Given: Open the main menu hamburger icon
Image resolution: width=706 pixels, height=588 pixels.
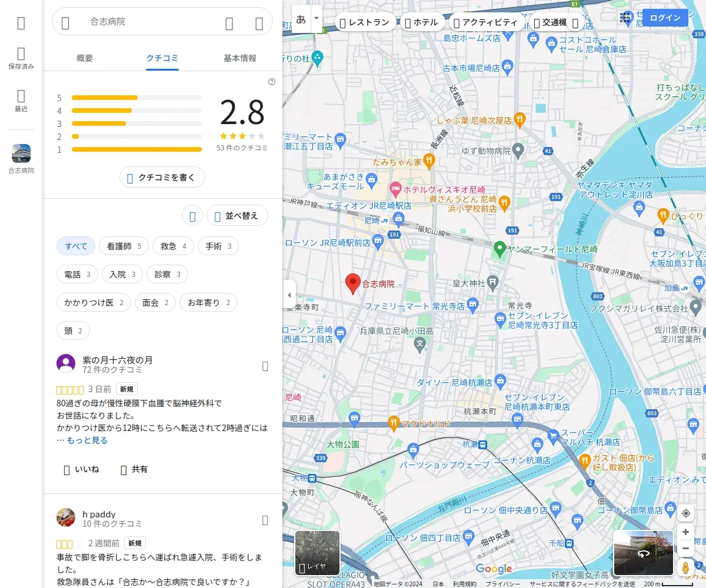Looking at the screenshot, I should (x=21, y=23).
